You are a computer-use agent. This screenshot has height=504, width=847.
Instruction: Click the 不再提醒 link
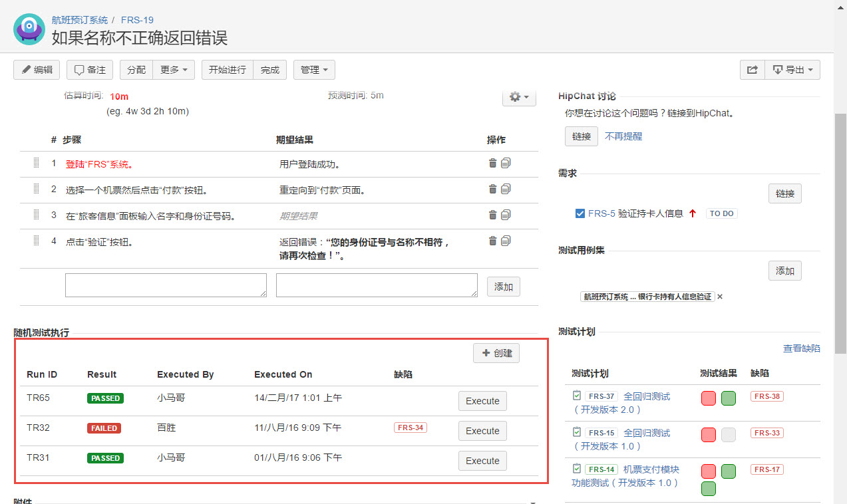click(x=623, y=136)
